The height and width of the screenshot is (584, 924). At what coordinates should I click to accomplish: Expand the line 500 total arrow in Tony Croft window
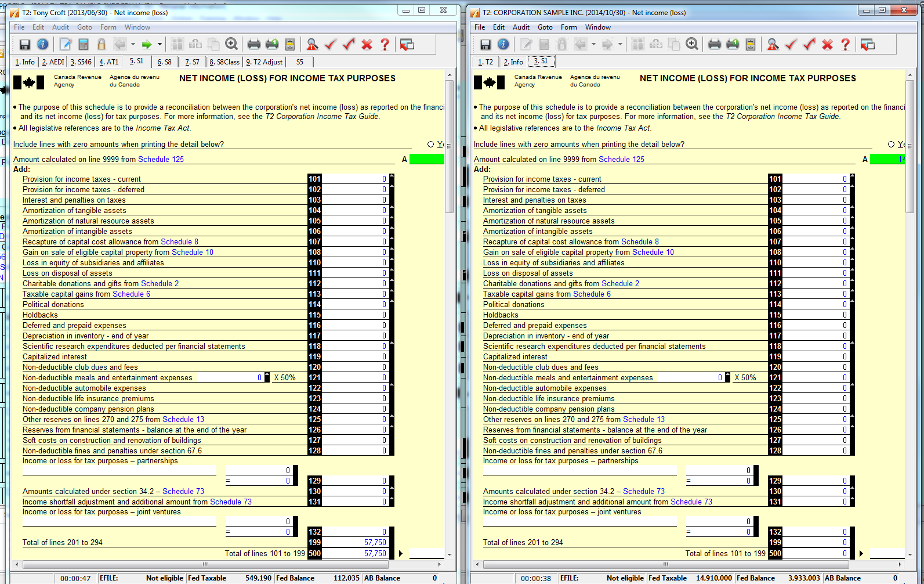(x=401, y=554)
